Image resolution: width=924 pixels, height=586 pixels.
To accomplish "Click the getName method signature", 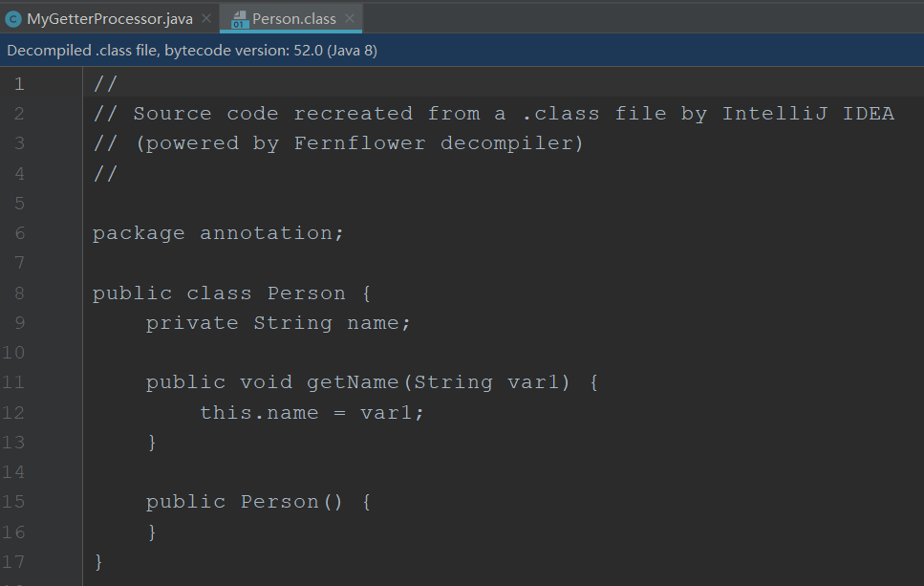I will [x=372, y=382].
